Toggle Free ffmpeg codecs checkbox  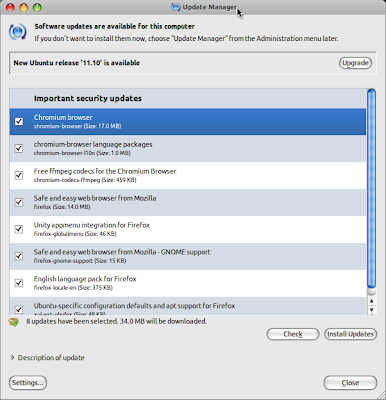point(19,175)
